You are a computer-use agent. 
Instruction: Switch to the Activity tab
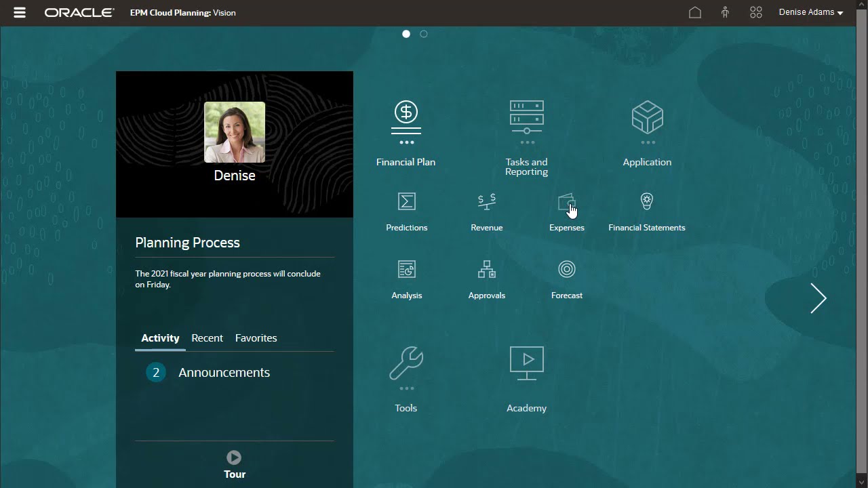coord(160,338)
